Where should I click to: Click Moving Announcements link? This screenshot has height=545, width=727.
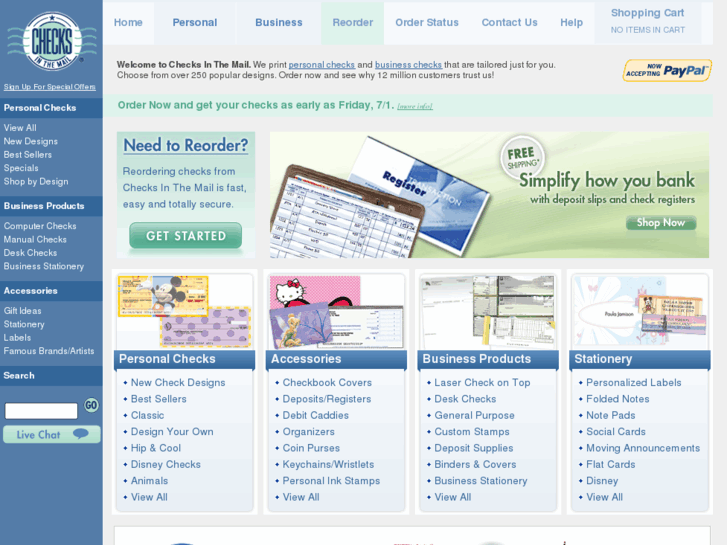tap(643, 448)
